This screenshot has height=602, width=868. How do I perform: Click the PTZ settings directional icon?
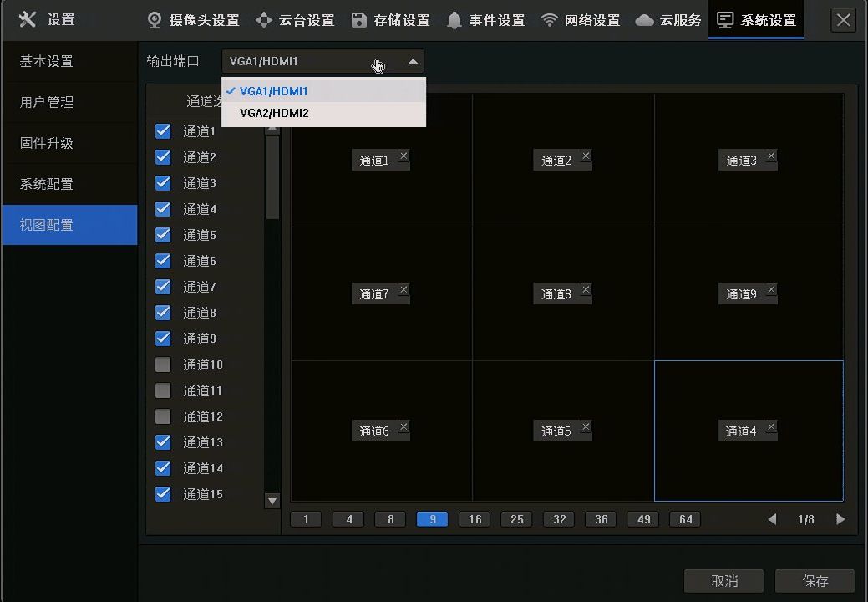coord(264,20)
